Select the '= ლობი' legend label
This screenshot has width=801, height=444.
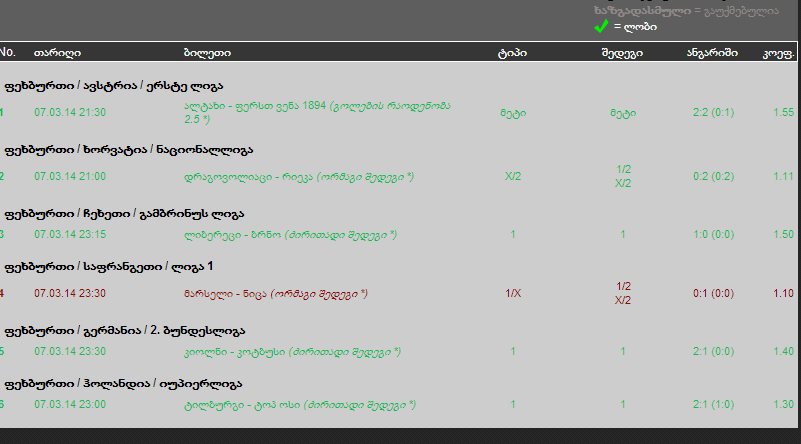[635, 27]
